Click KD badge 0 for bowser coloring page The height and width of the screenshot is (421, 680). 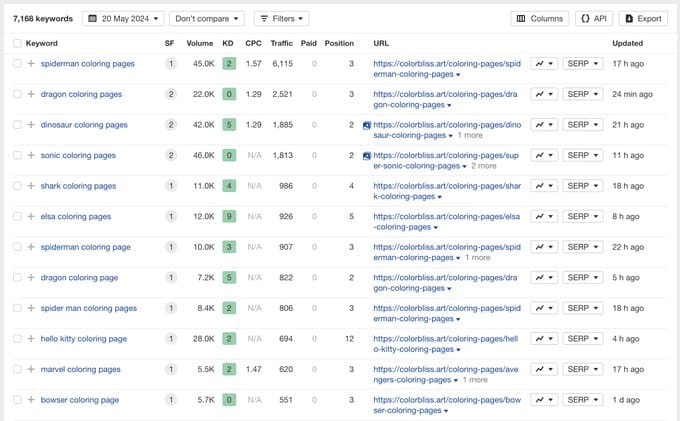point(229,400)
